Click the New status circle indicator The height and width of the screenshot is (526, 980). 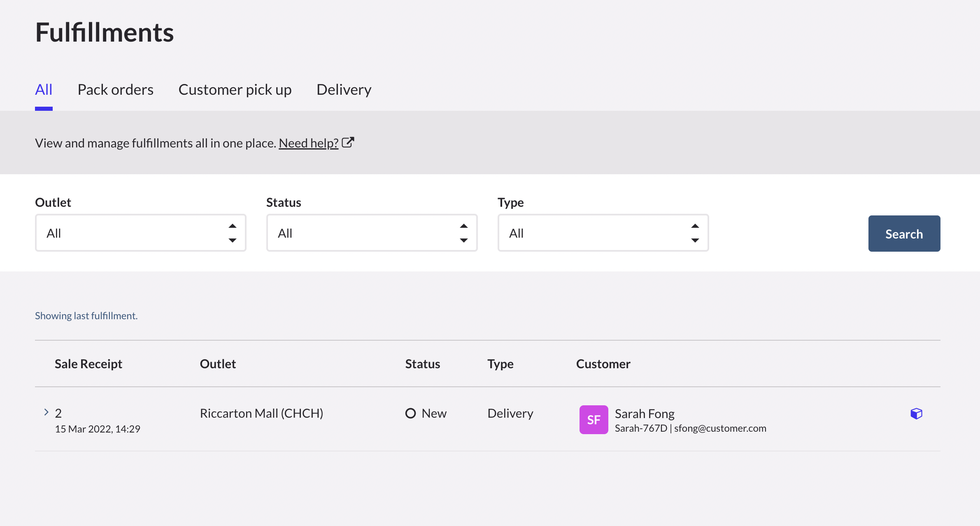(410, 413)
